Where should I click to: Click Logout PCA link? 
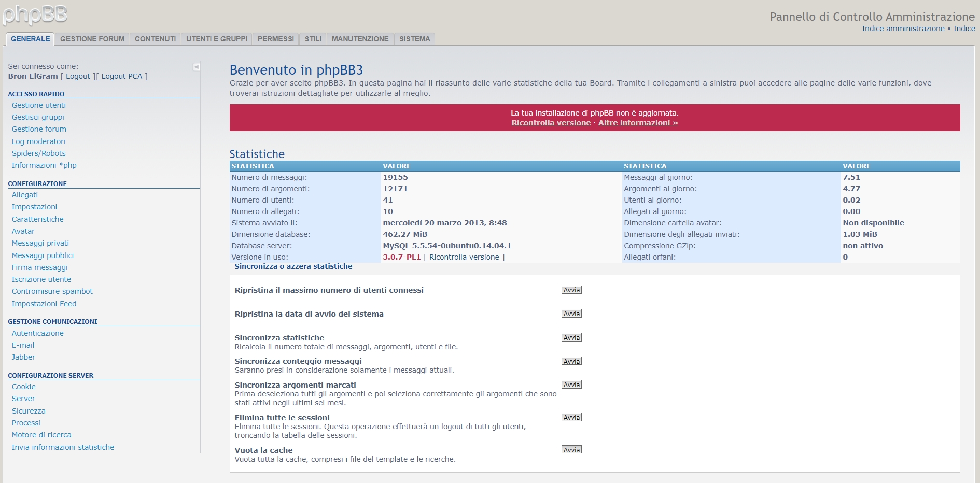pos(122,76)
